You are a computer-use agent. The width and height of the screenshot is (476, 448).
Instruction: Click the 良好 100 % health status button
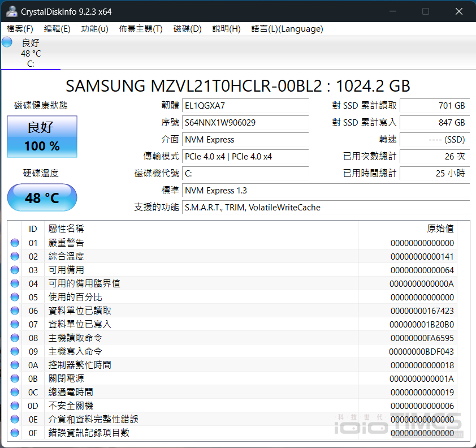pos(42,137)
